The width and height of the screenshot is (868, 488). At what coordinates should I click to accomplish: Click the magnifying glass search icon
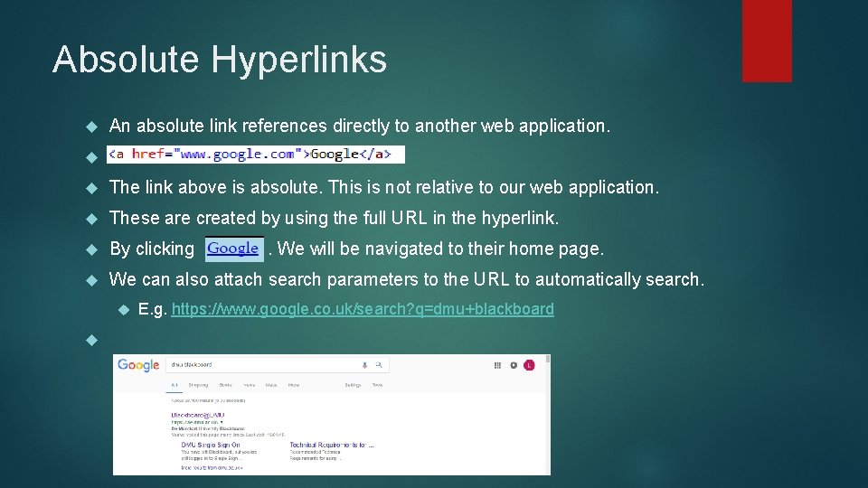[x=379, y=365]
